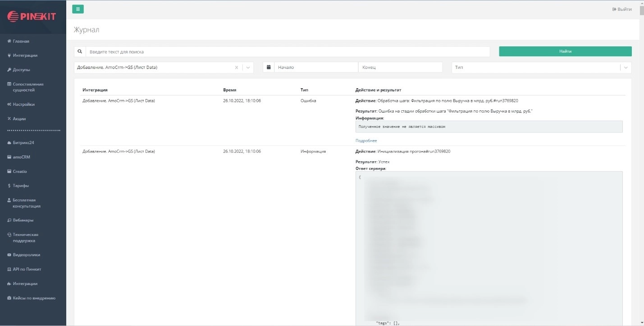
Task: Clear the selected integration with X icon
Action: (237, 68)
